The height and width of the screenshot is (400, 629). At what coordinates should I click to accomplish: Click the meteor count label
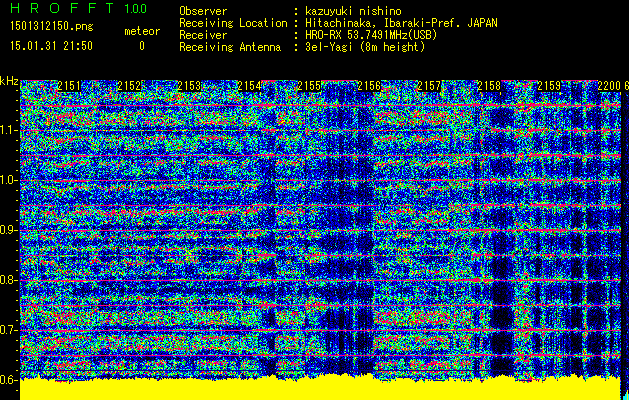pos(141,31)
